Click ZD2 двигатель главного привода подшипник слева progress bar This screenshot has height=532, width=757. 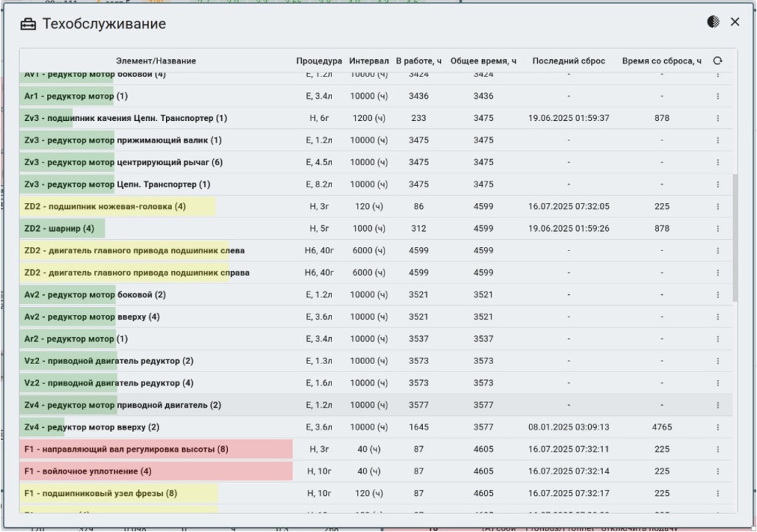point(124,251)
